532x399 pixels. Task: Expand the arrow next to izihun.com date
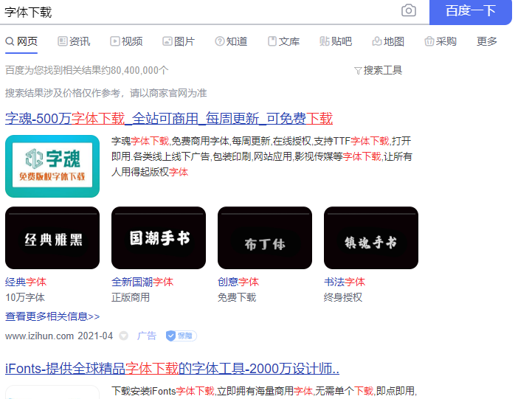[x=123, y=336]
